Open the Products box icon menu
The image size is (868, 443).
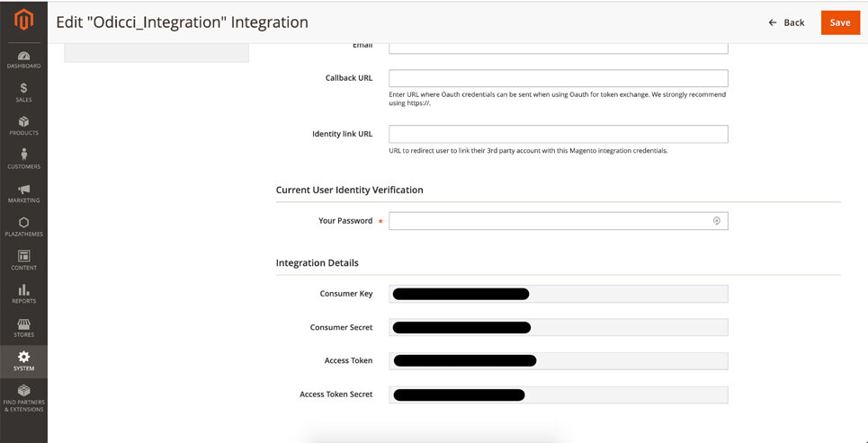tap(23, 126)
